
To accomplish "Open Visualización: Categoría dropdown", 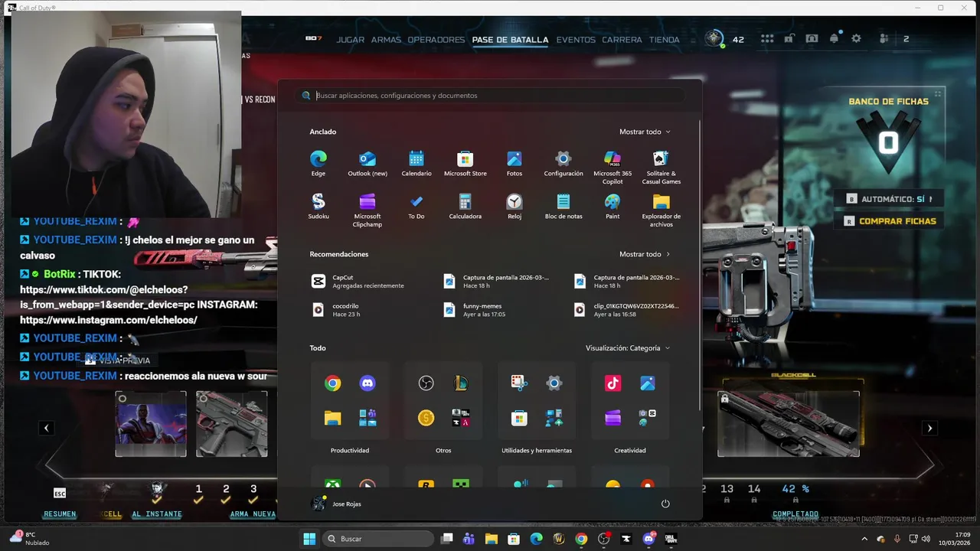I will (628, 348).
